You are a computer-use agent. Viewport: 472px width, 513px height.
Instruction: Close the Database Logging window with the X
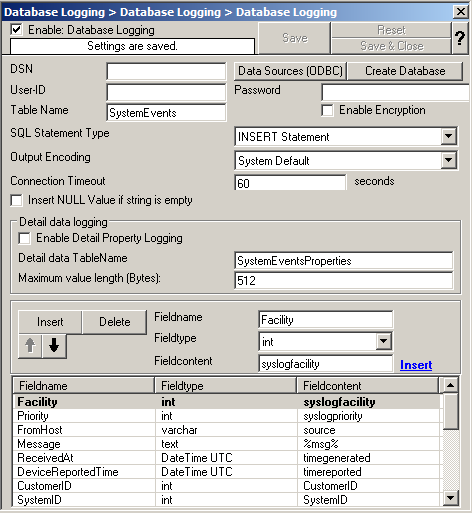click(461, 12)
